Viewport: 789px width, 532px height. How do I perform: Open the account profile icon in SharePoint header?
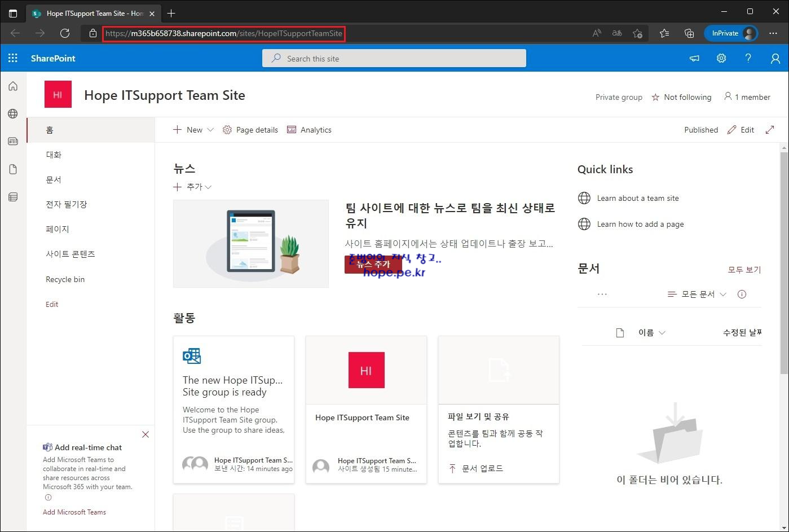pyautogui.click(x=775, y=58)
